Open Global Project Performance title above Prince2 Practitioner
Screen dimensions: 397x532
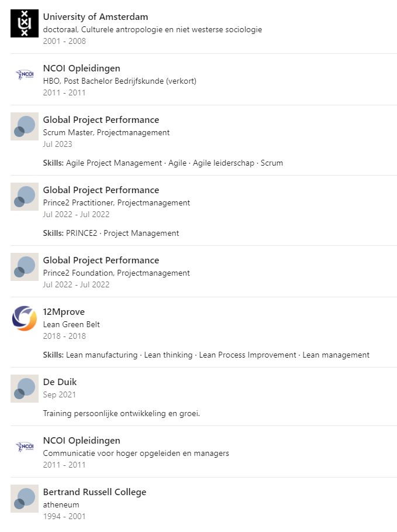(101, 190)
